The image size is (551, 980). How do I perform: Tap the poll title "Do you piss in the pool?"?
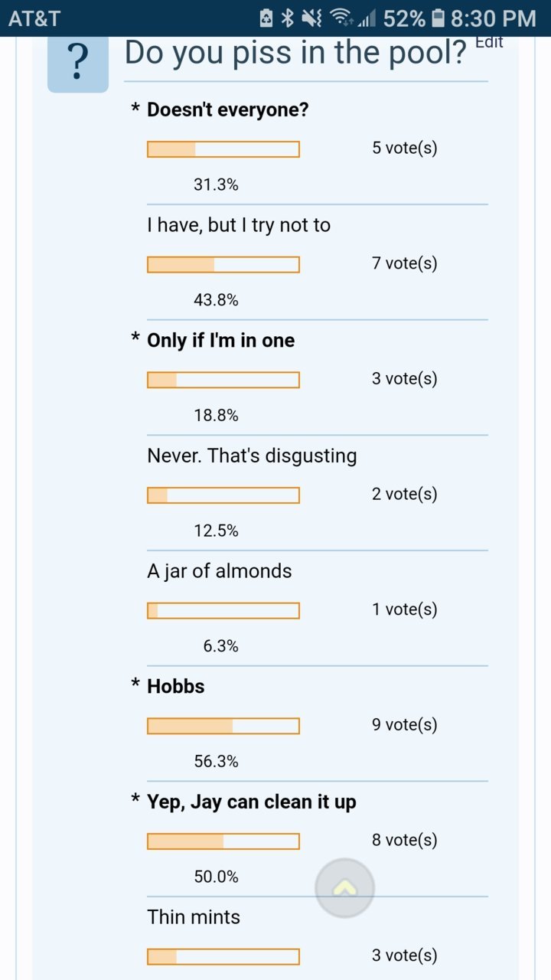click(x=295, y=54)
